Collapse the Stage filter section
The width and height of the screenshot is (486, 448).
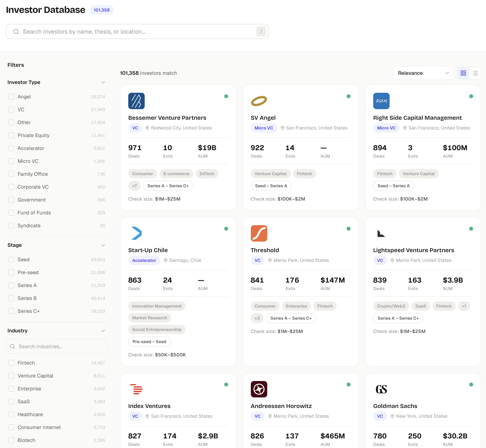pyautogui.click(x=103, y=245)
